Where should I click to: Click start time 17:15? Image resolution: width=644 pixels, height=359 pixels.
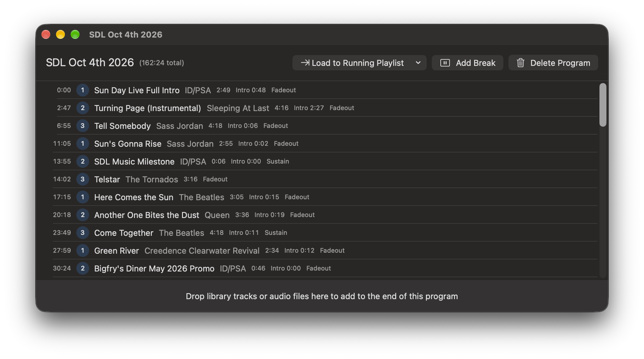pyautogui.click(x=62, y=197)
